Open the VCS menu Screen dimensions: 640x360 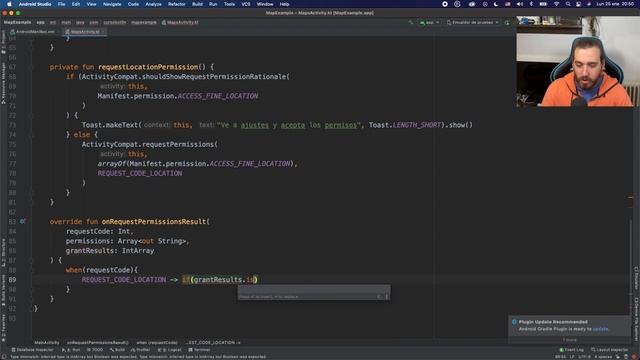246,4
